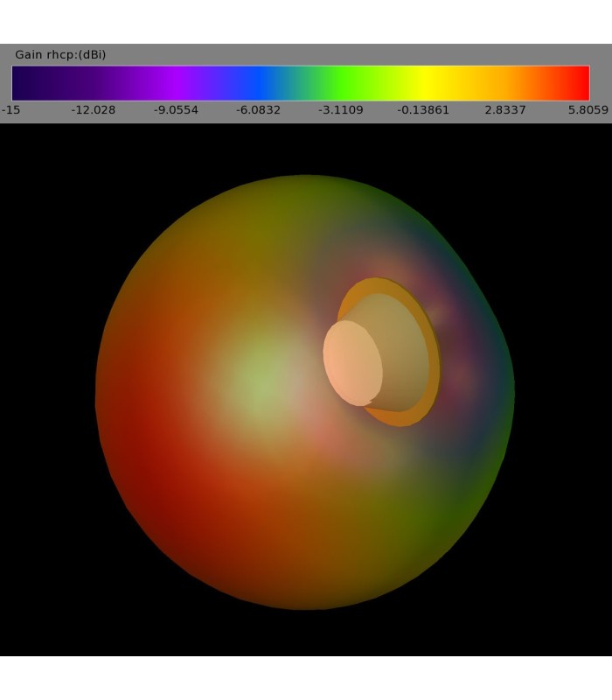Click the -3.1109 scale value
Screen dimensions: 612x700
pos(340,110)
